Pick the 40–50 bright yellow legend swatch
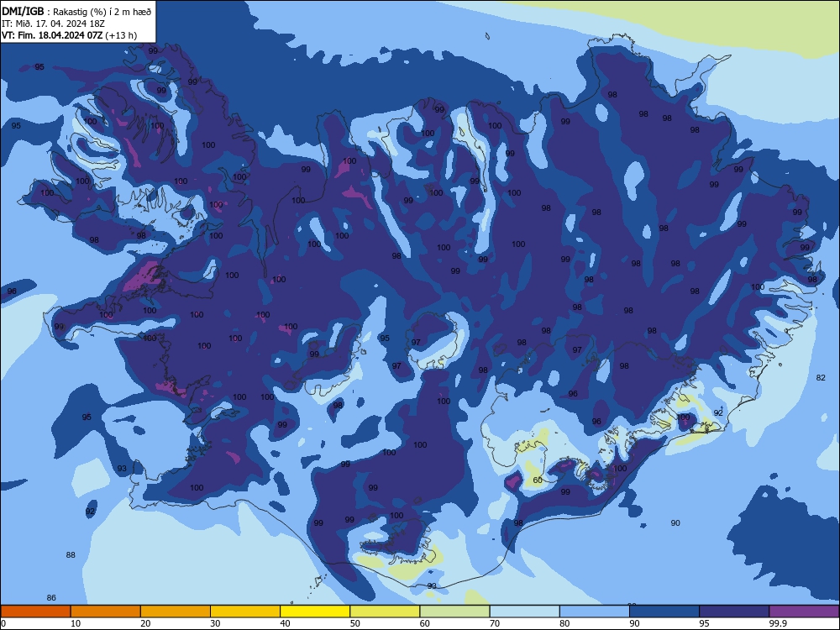 315,612
